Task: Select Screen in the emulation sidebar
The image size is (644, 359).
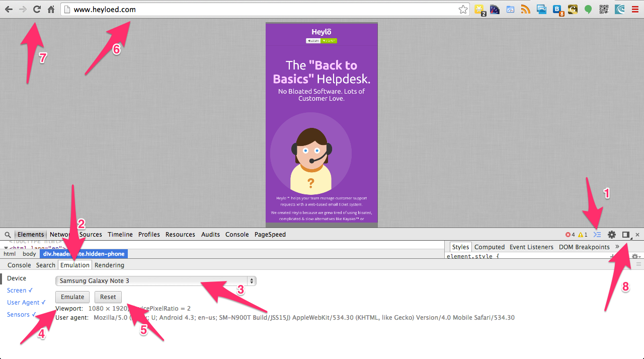Action: [x=20, y=291]
